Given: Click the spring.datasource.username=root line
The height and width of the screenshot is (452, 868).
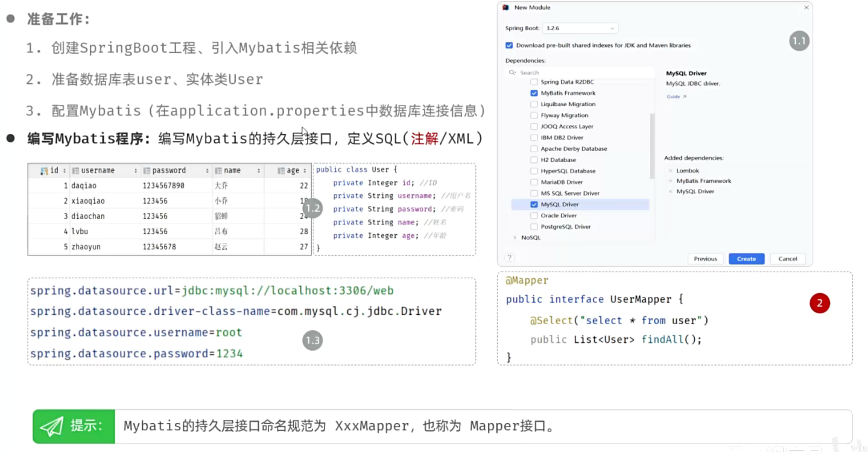Looking at the screenshot, I should pyautogui.click(x=136, y=333).
